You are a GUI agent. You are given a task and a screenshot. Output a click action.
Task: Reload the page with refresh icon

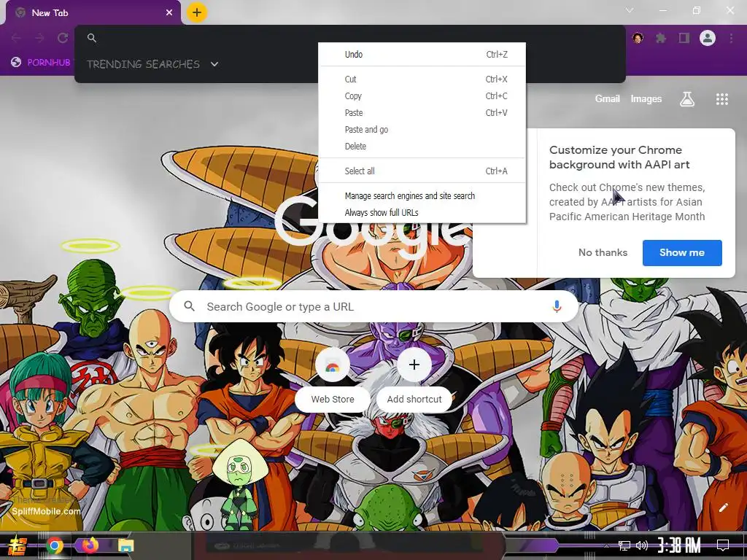63,38
